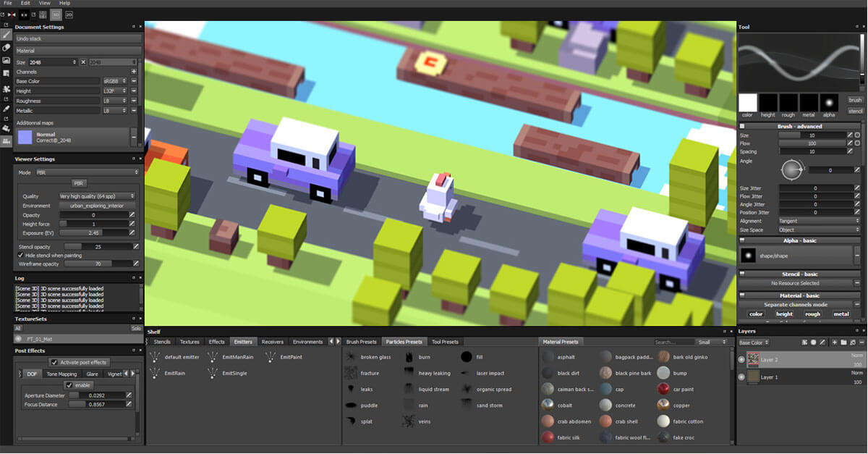The image size is (868, 454).
Task: Toggle the metal channel in Material section
Action: [x=841, y=314]
